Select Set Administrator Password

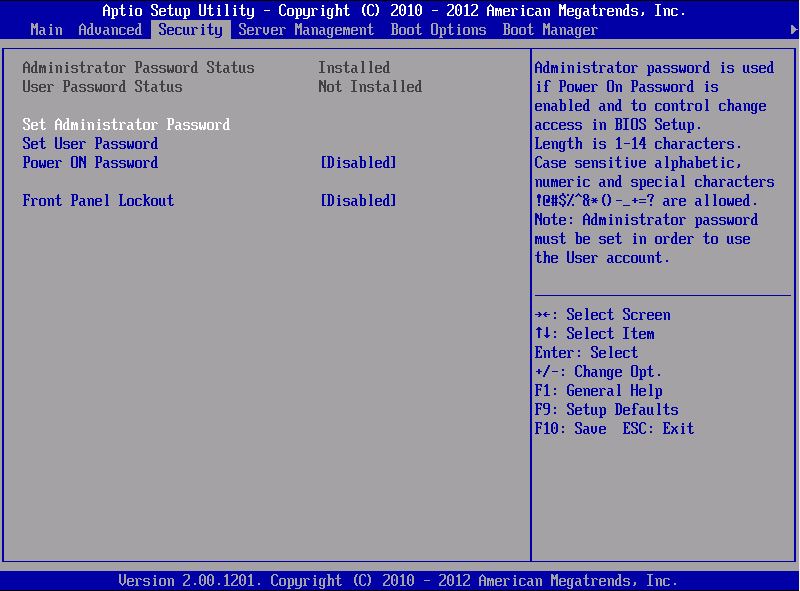coord(126,125)
